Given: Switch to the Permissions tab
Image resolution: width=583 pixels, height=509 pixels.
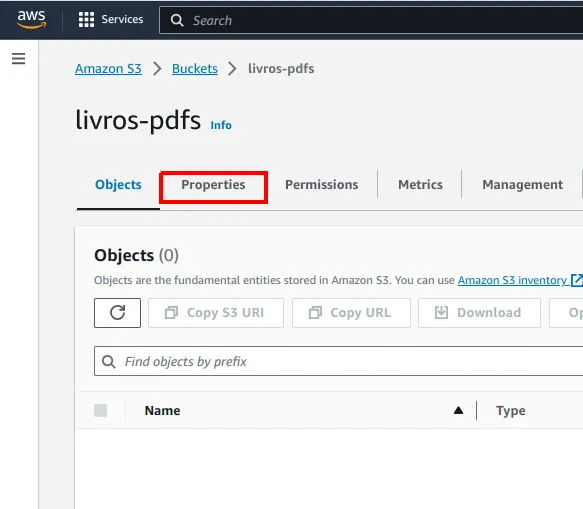Looking at the screenshot, I should click(322, 185).
